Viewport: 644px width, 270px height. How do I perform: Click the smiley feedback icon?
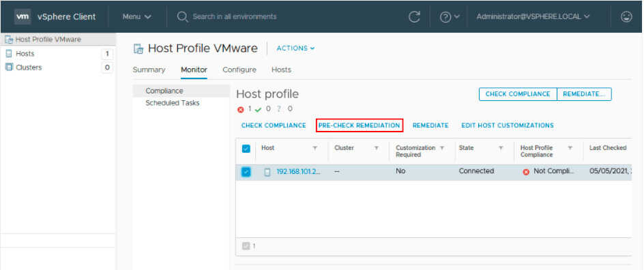[x=626, y=17]
